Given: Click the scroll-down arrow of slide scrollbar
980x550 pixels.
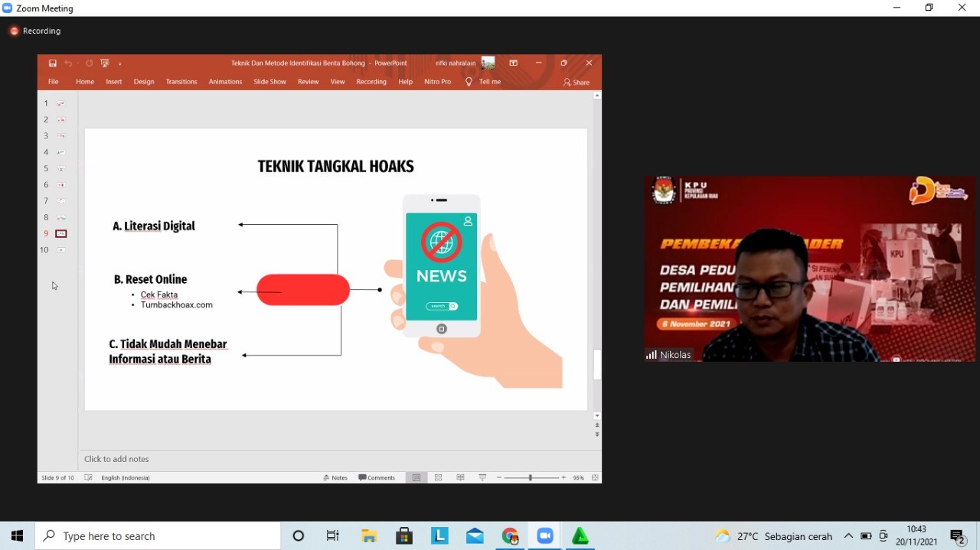Looking at the screenshot, I should pyautogui.click(x=597, y=415).
